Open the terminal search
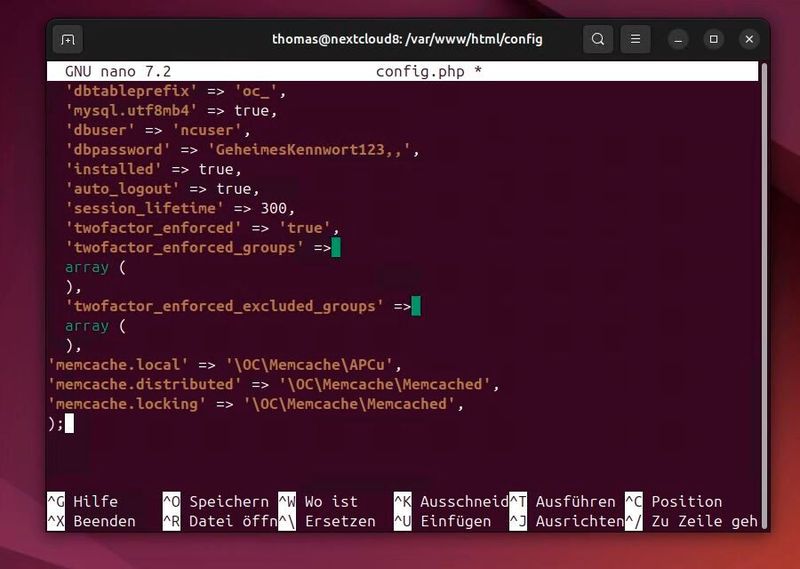 tap(598, 39)
